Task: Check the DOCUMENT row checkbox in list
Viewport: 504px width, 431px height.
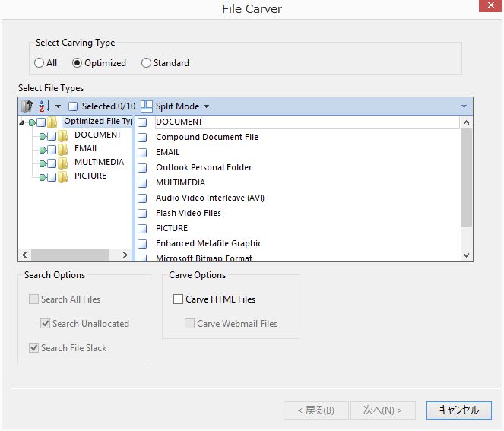Action: pyautogui.click(x=142, y=122)
